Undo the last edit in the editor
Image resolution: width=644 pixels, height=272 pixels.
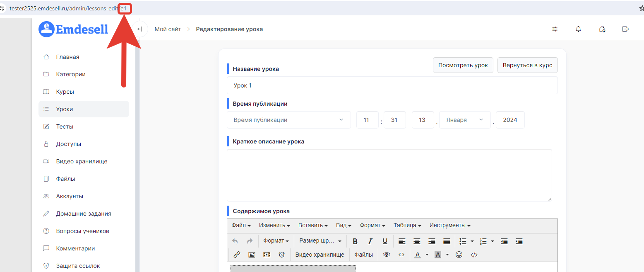pos(235,241)
